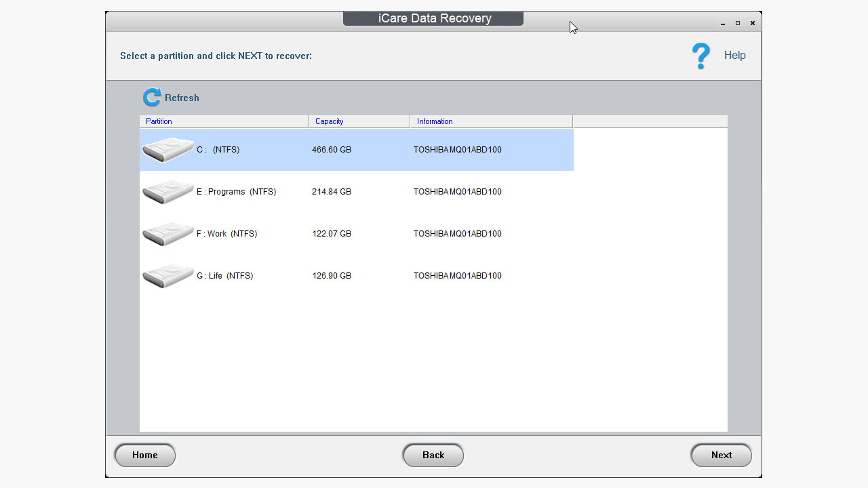Click the 466.60 GB capacity value
Screen dimensions: 868x488
click(x=332, y=150)
